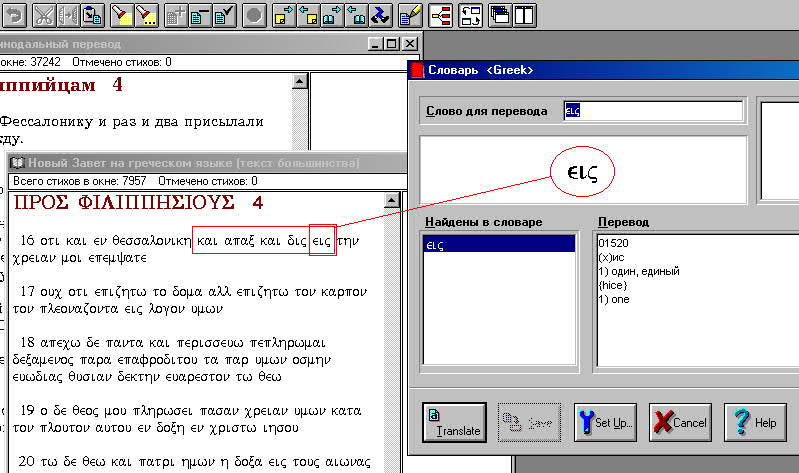Open the Set Up dialog button
The image size is (799, 473).
605,423
